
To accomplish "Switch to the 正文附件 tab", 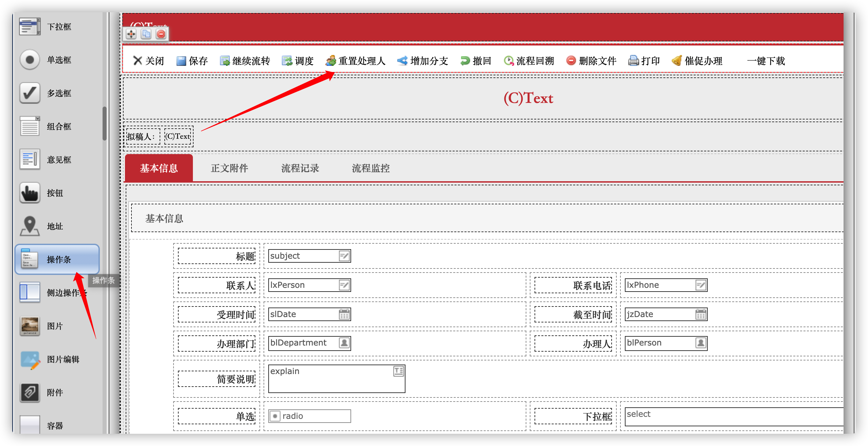I will (x=230, y=168).
